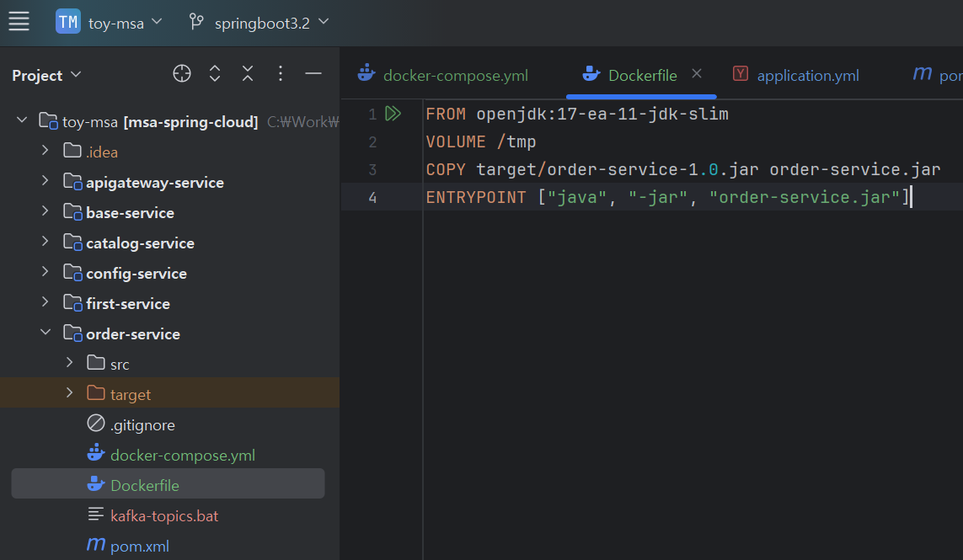Screen dimensions: 963x560
Task: Expand the src folder
Action: point(69,363)
